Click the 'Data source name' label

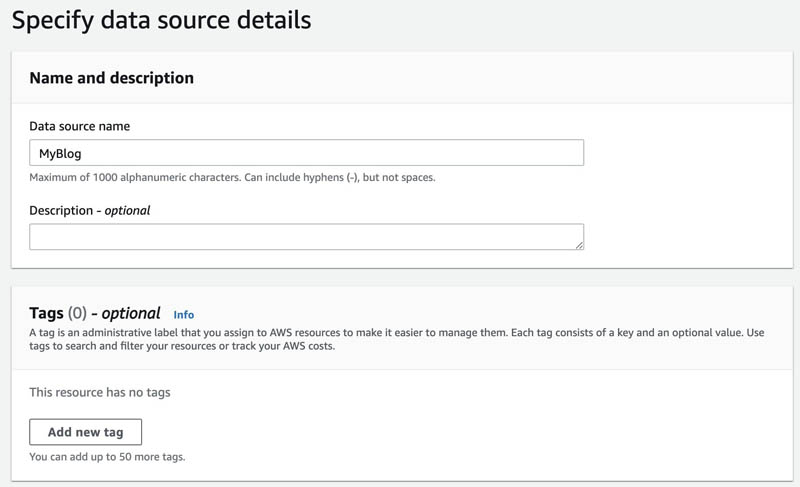click(x=80, y=126)
